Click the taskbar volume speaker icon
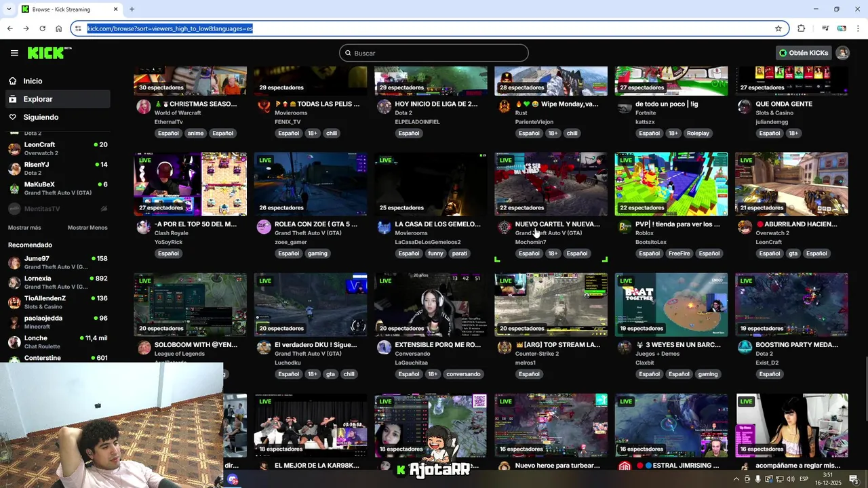The image size is (868, 488). [790, 479]
